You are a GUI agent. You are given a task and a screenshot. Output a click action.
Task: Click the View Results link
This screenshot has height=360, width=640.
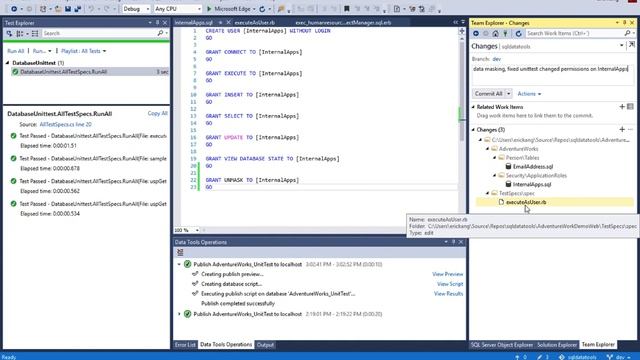pyautogui.click(x=448, y=294)
